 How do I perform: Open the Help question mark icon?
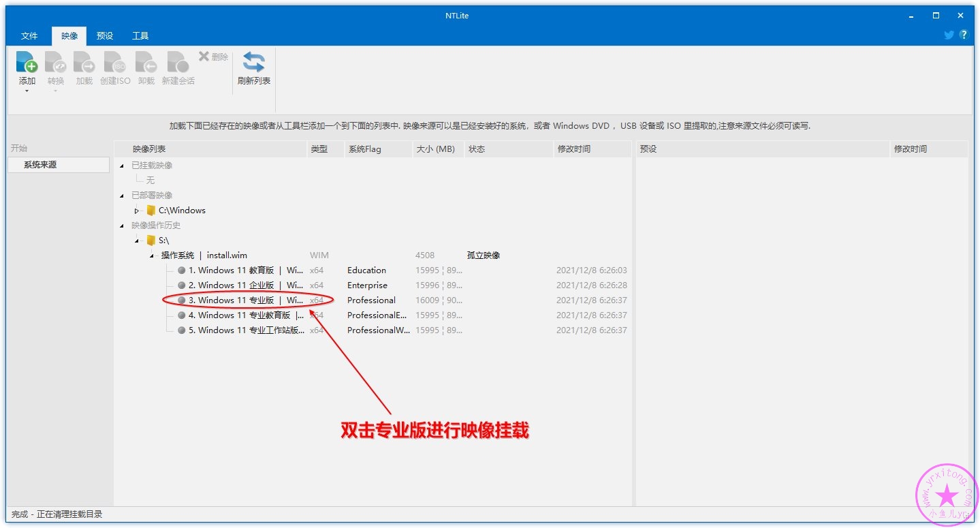click(x=964, y=35)
